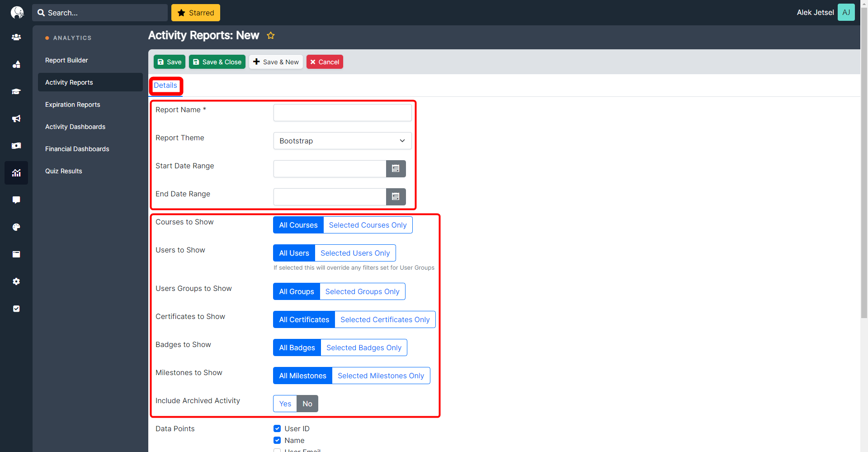The image size is (868, 452).
Task: Open Expiration Reports in the Analytics menu
Action: [72, 105]
